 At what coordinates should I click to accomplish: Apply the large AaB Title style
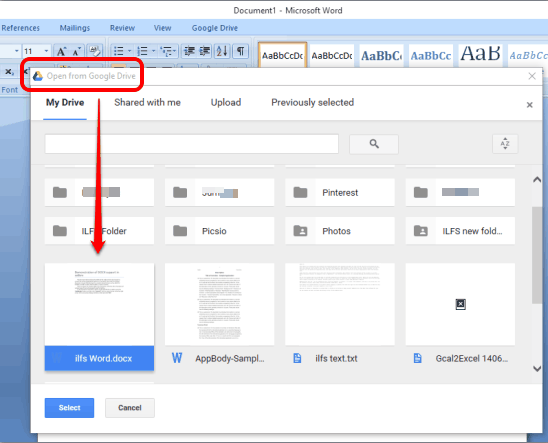(x=480, y=55)
